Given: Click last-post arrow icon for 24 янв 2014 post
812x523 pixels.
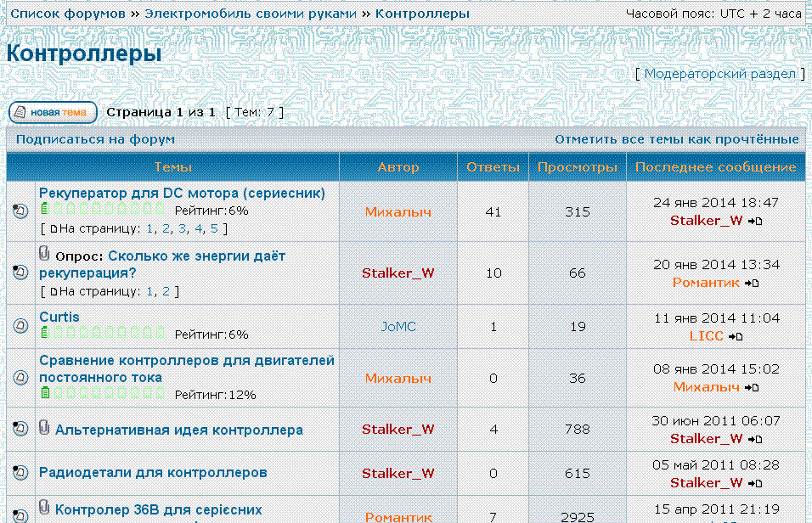Looking at the screenshot, I should 755,221.
